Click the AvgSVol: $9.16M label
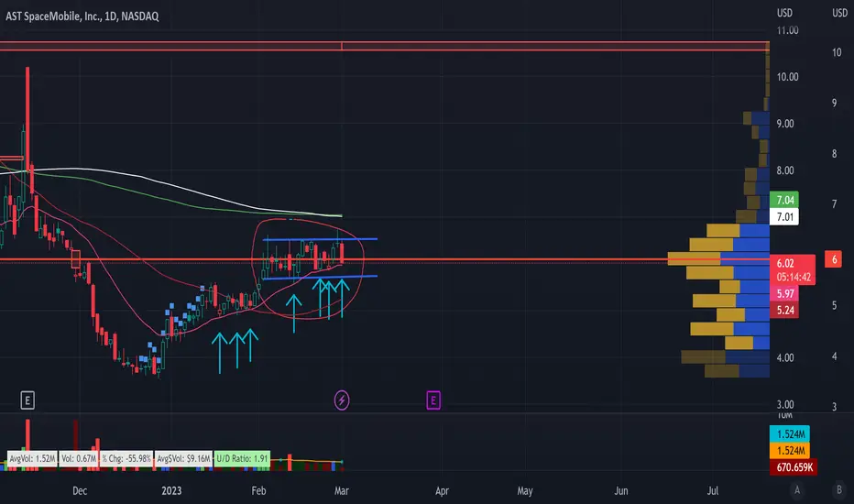The image size is (854, 504). pos(183,459)
